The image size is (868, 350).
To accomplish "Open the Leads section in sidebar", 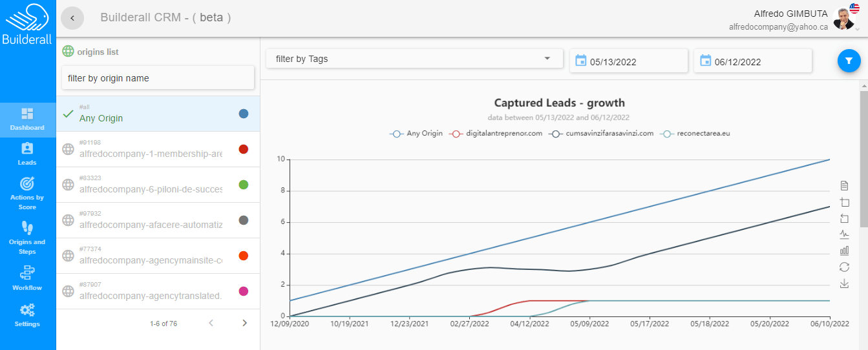I will [27, 154].
